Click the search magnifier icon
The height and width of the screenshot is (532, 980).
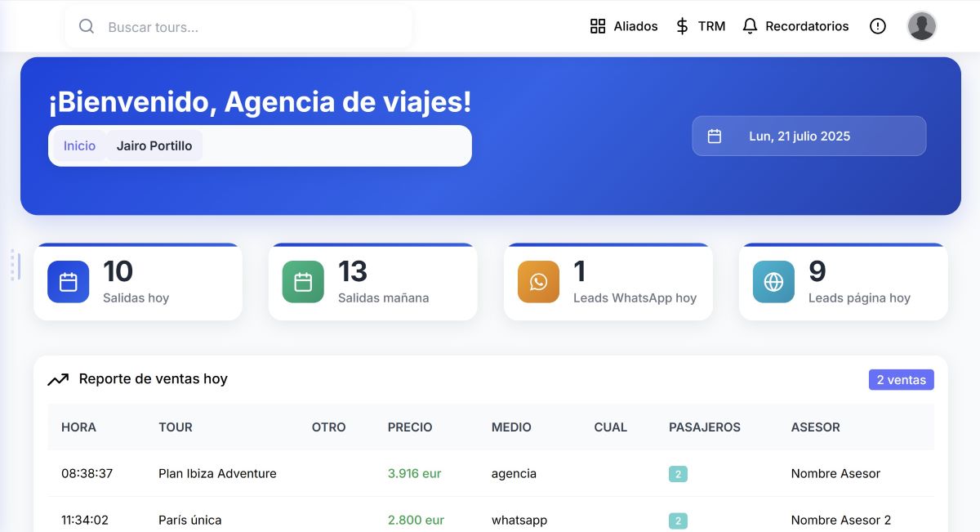coord(87,27)
